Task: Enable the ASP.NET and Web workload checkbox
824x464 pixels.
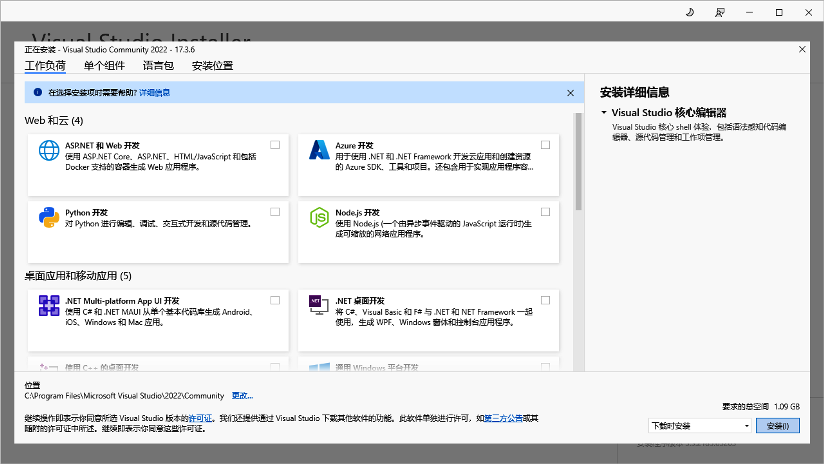Action: (x=275, y=145)
